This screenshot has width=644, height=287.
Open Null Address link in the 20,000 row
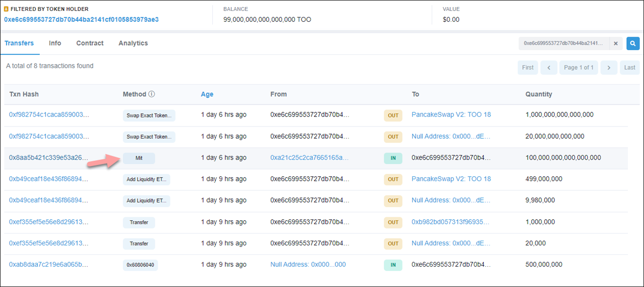coord(451,243)
